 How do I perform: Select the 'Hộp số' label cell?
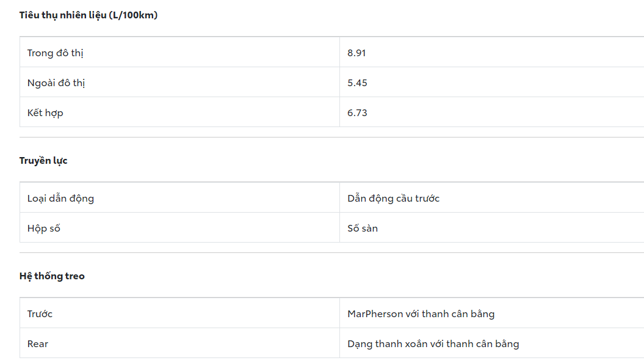tap(44, 229)
